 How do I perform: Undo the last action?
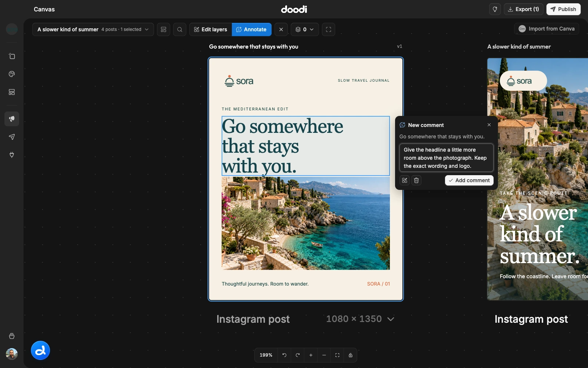point(284,355)
